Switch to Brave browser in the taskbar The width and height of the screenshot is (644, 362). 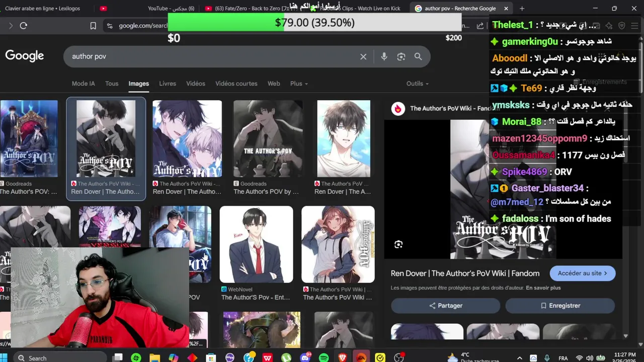[343, 358]
